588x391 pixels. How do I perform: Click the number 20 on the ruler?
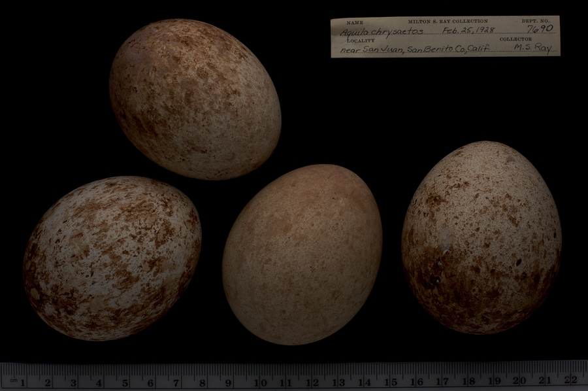[519, 381]
